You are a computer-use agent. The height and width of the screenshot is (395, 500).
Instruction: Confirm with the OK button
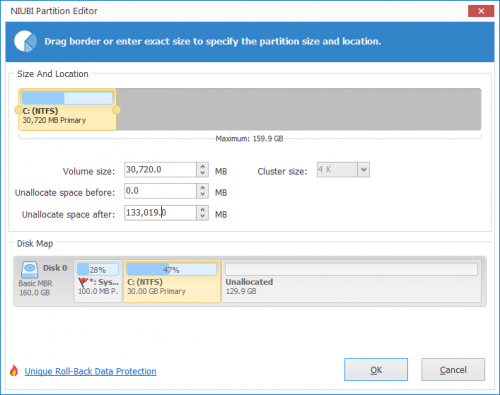coord(376,370)
